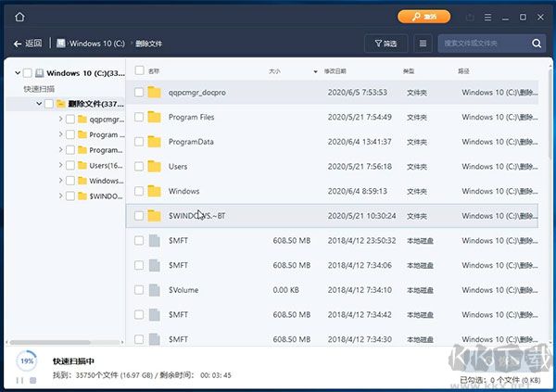Expand the Users(16... tree node
The height and width of the screenshot is (392, 556).
(60, 165)
